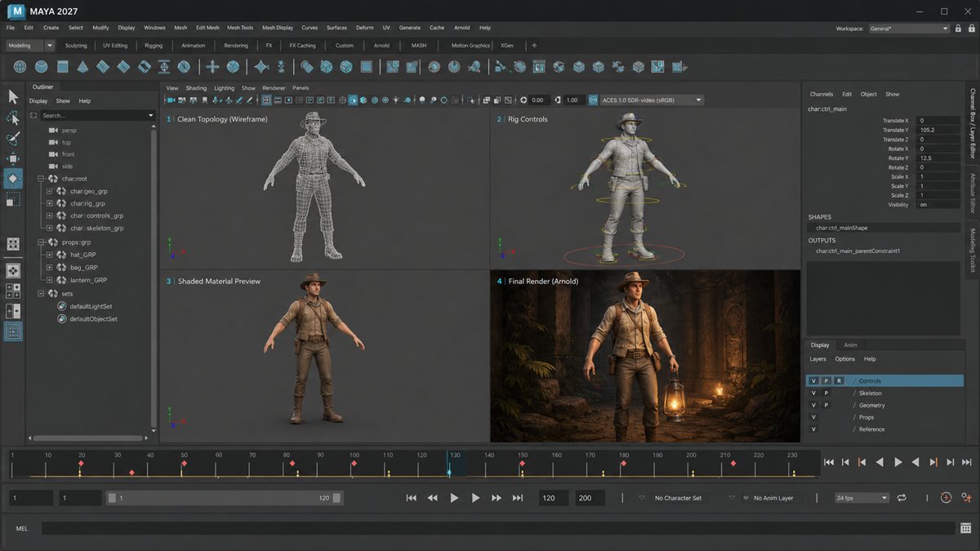Create a polygon sphere from the shelf
The width and height of the screenshot is (980, 551).
[20, 66]
